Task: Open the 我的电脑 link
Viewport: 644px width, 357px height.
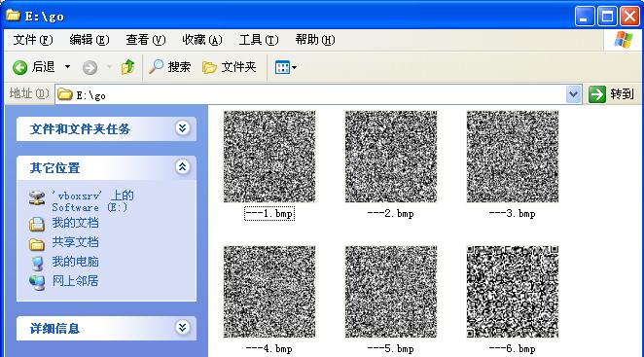Action: 75,262
